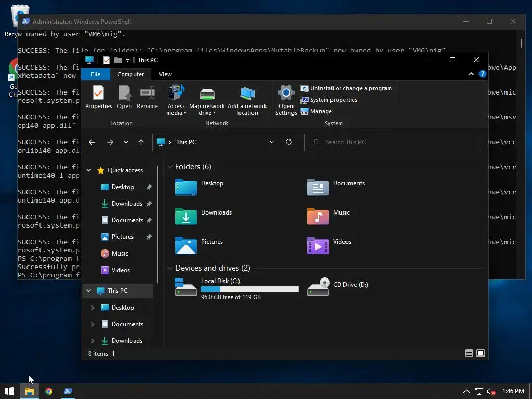The height and width of the screenshot is (399, 532).
Task: Expand Desktop under This PC
Action: click(x=92, y=308)
